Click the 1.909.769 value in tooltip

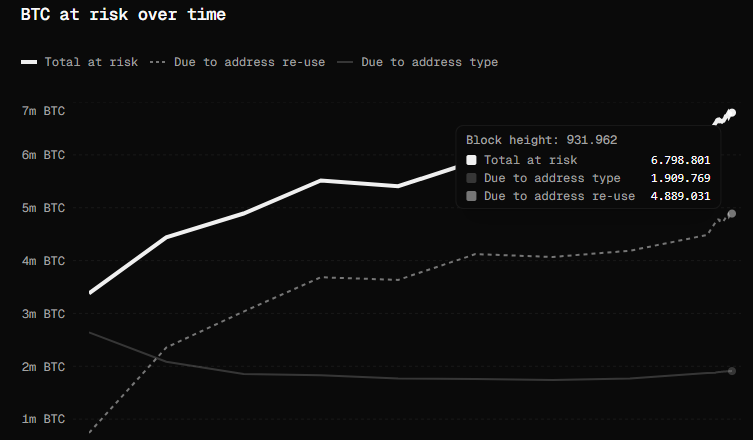[x=680, y=178]
